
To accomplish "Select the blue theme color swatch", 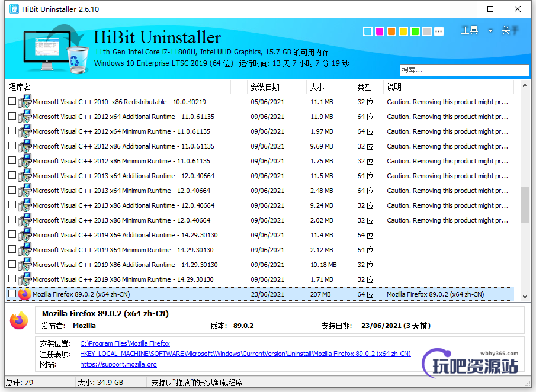I will (368, 32).
